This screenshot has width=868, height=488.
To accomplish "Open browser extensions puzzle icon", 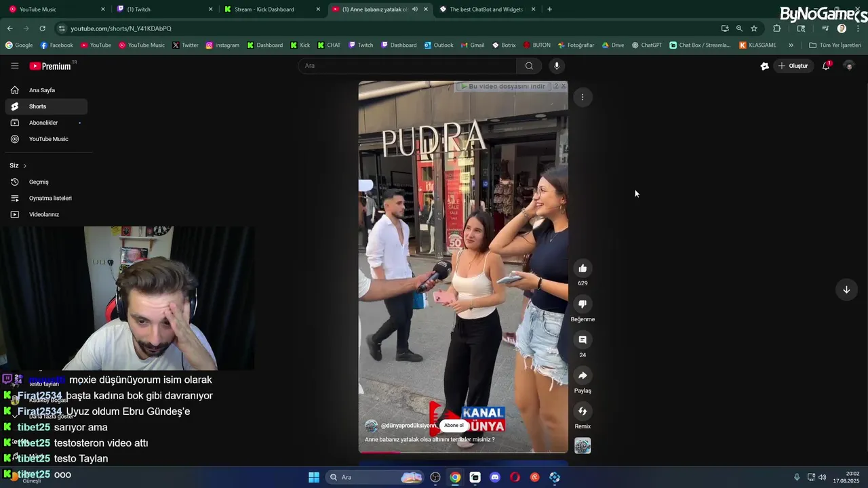I will tap(777, 28).
